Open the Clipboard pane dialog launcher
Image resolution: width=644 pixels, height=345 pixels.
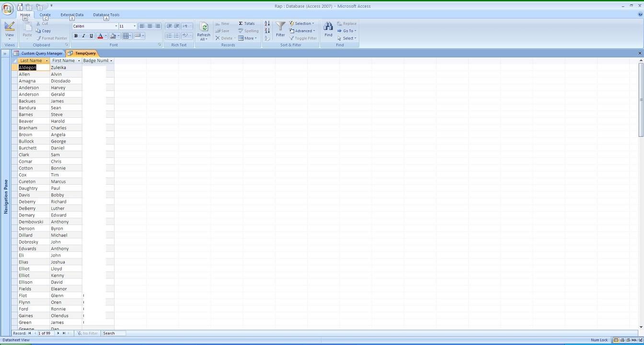coord(67,45)
